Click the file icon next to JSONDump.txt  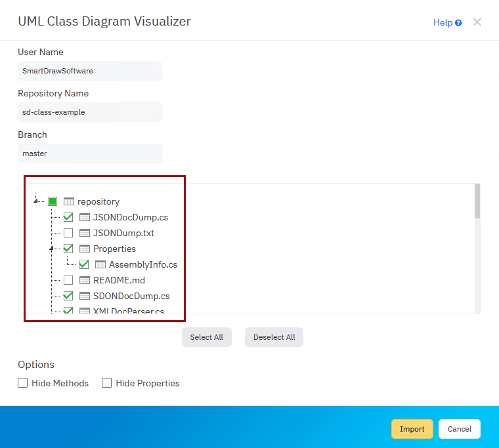(85, 233)
